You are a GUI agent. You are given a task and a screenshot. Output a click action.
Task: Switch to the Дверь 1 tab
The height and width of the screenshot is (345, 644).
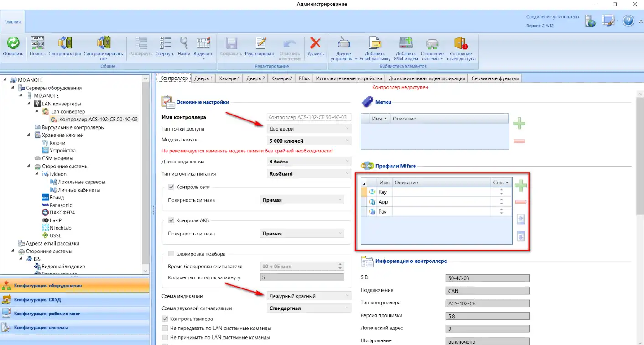203,78
